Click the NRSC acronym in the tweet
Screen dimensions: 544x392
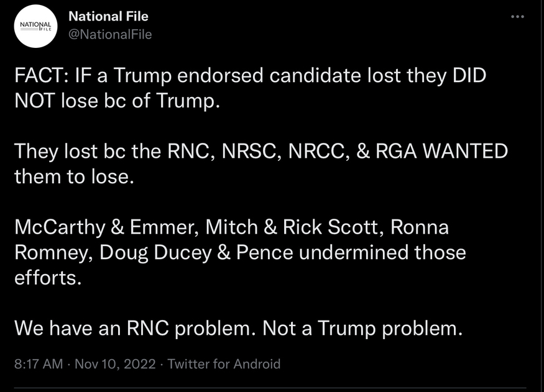251,152
